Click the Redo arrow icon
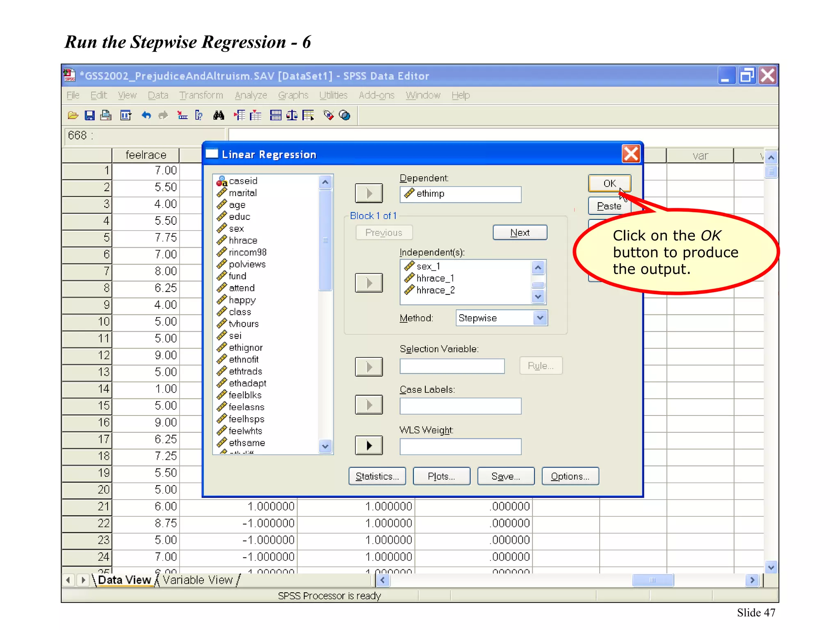Image resolution: width=840 pixels, height=630 pixels. pos(163,116)
